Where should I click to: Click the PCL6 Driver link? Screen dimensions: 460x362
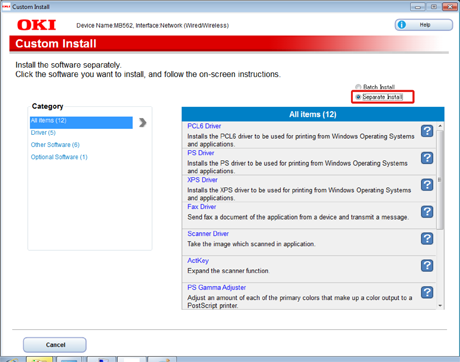(x=204, y=126)
